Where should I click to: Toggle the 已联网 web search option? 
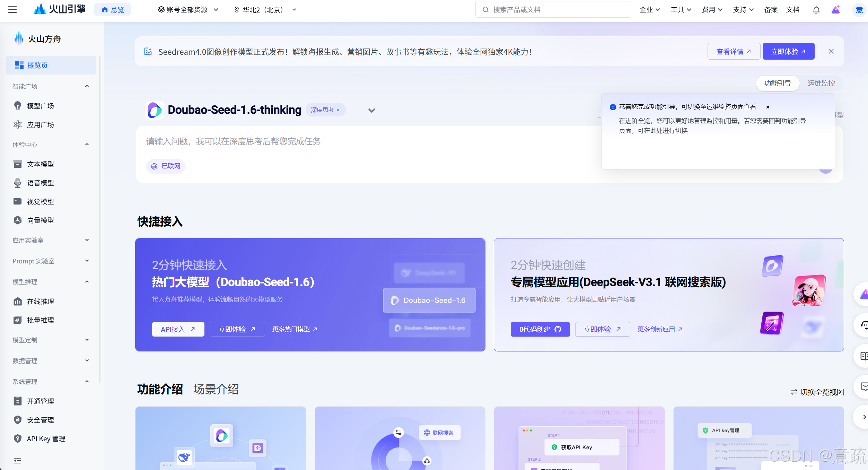point(166,166)
